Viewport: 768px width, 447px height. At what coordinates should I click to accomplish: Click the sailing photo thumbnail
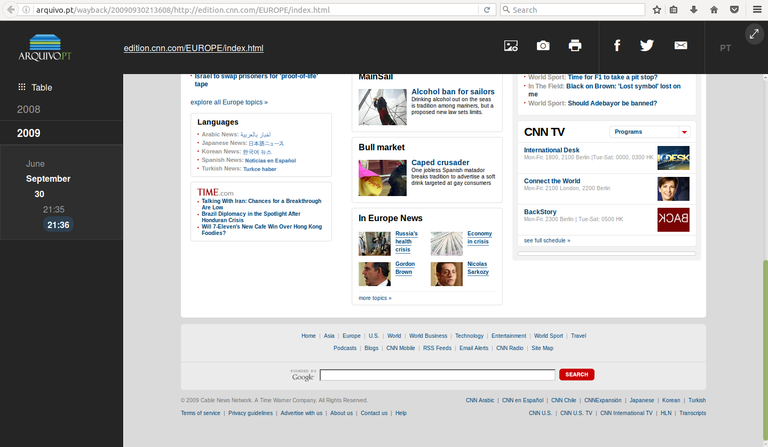(x=383, y=107)
